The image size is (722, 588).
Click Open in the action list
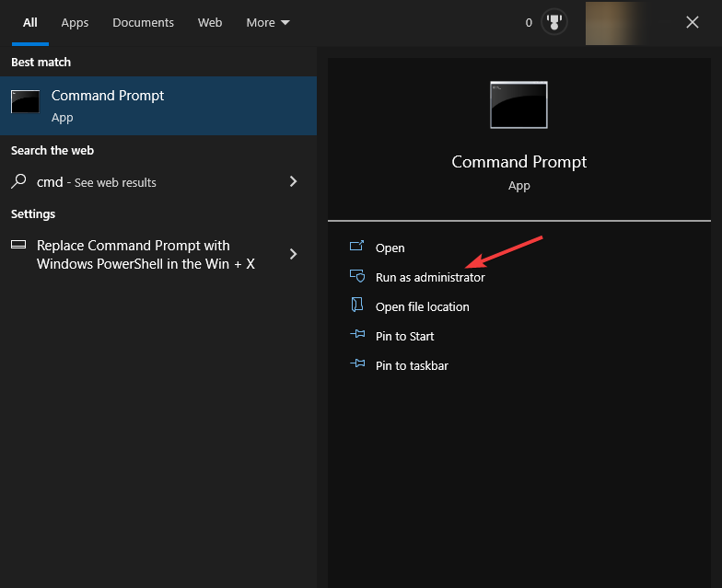coord(390,248)
